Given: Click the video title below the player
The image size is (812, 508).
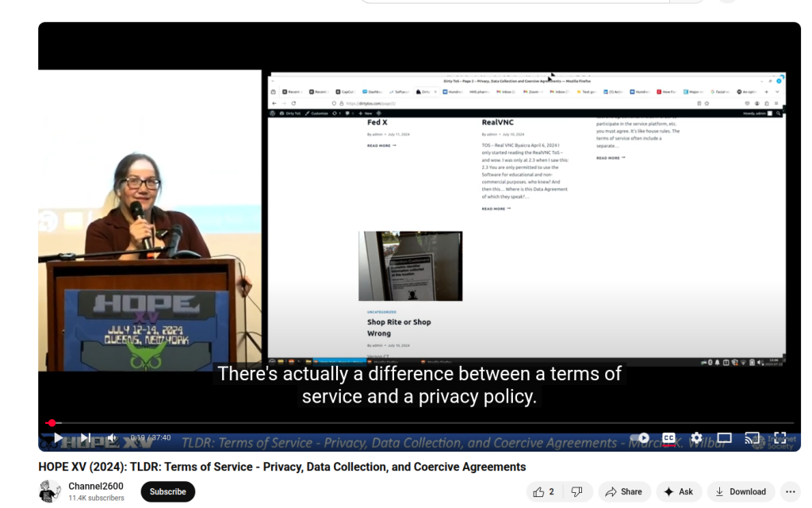Looking at the screenshot, I should coord(282,467).
